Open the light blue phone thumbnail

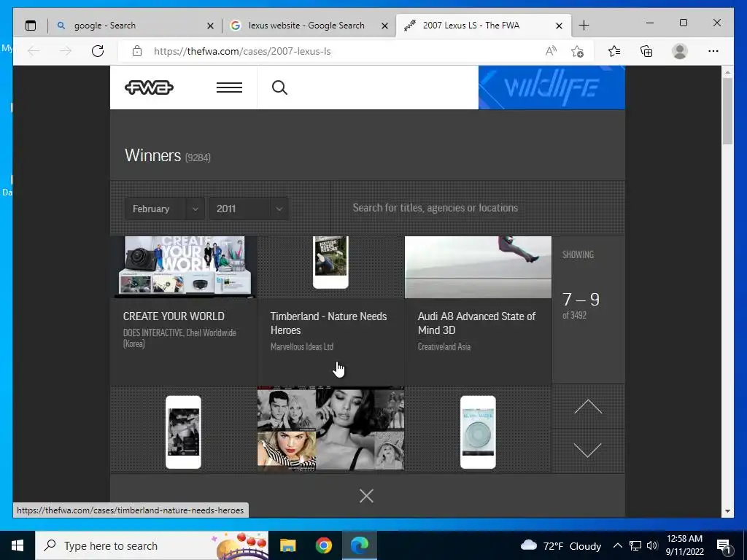click(x=478, y=432)
